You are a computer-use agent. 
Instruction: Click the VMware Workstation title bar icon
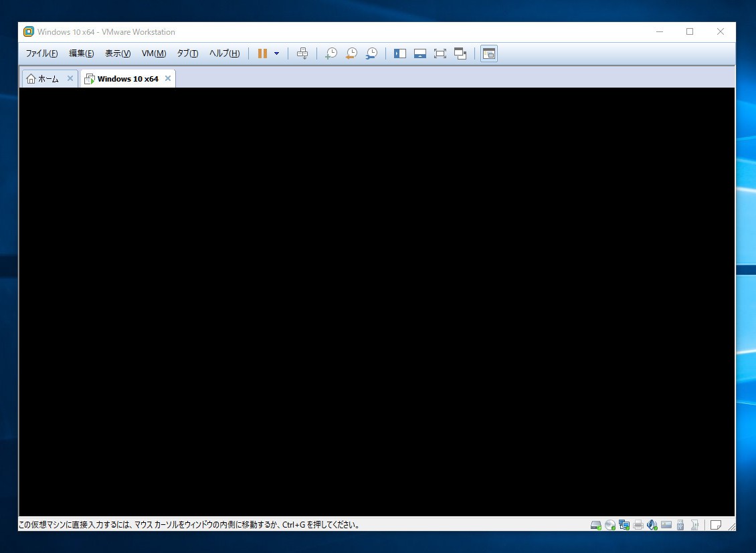[29, 32]
